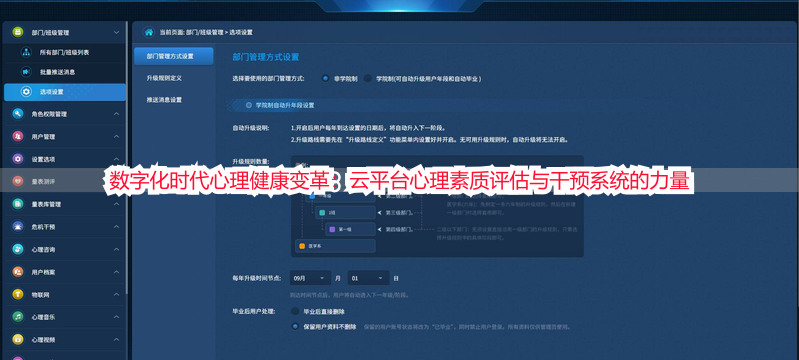The image size is (799, 360).
Task: Switch to 部门管理方式设置 tab
Action: (x=173, y=56)
